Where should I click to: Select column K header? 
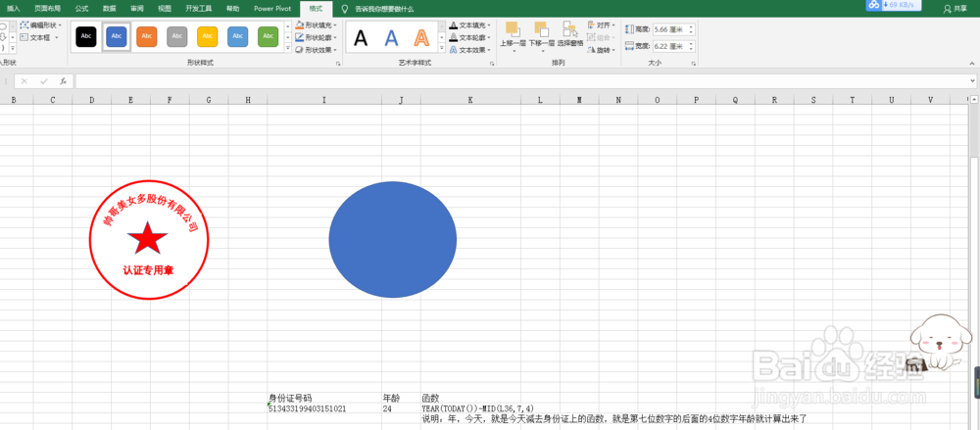click(x=470, y=100)
